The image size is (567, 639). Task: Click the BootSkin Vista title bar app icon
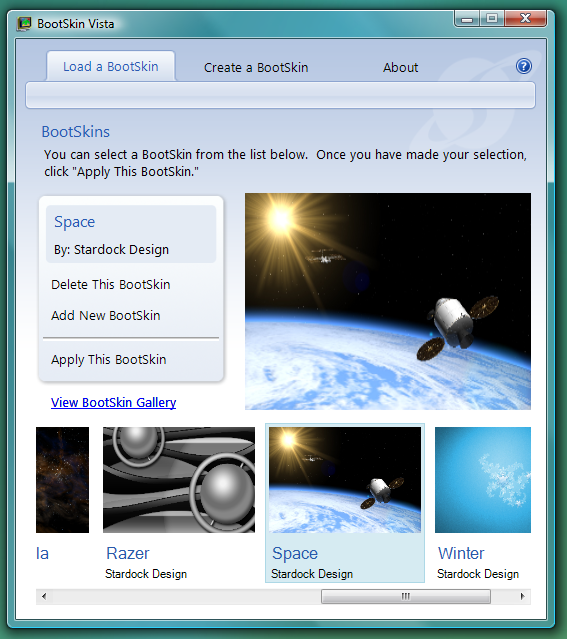coord(24,24)
